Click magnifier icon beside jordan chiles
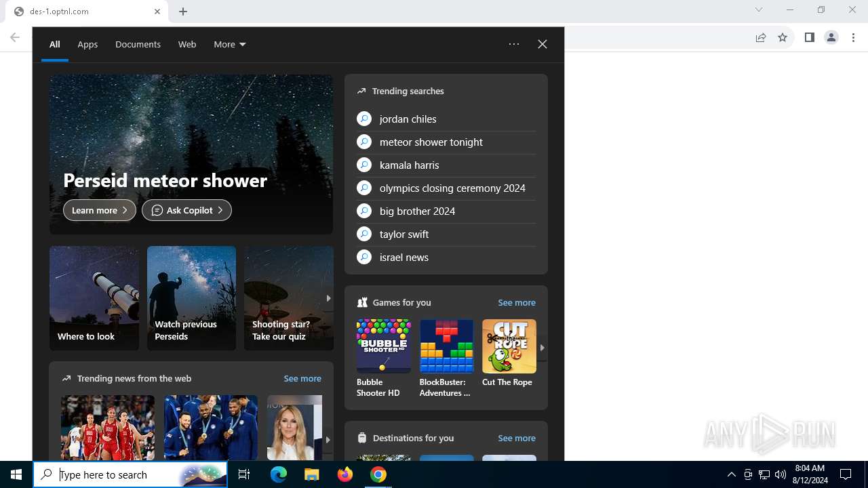The height and width of the screenshot is (488, 868). click(x=364, y=119)
